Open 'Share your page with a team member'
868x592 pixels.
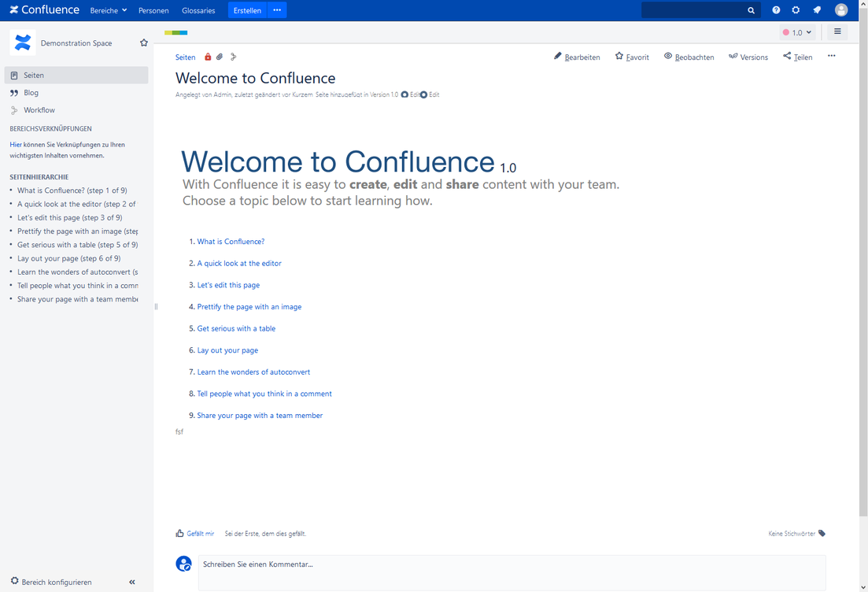pos(260,416)
